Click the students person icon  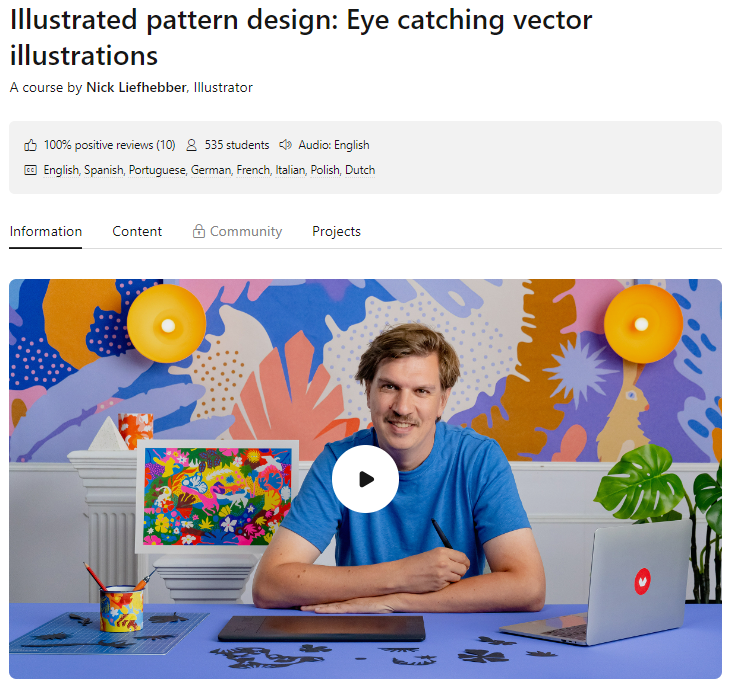[x=192, y=145]
